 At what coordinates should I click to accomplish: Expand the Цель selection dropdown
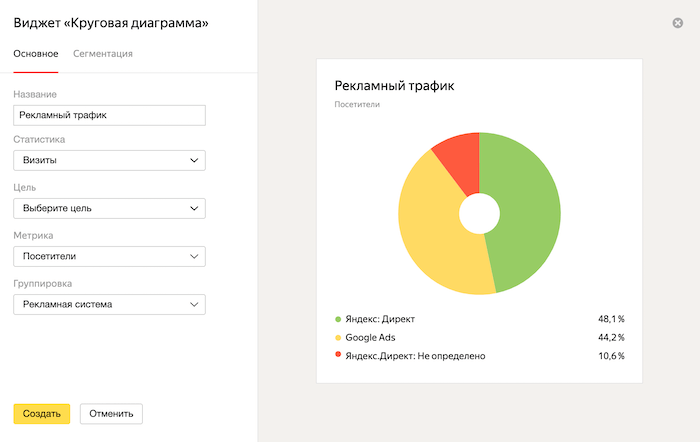pyautogui.click(x=109, y=208)
